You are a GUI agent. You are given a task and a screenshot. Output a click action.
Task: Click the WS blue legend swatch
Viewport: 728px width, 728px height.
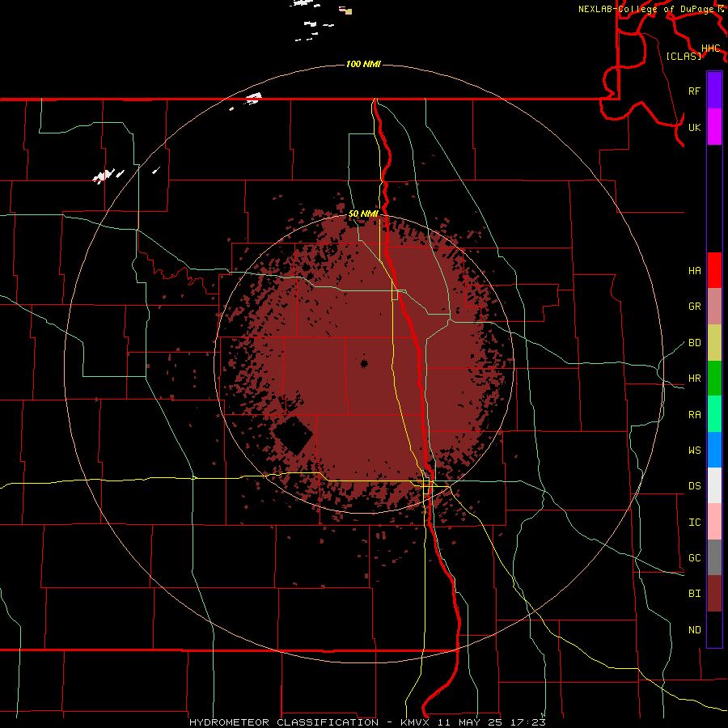coord(714,450)
